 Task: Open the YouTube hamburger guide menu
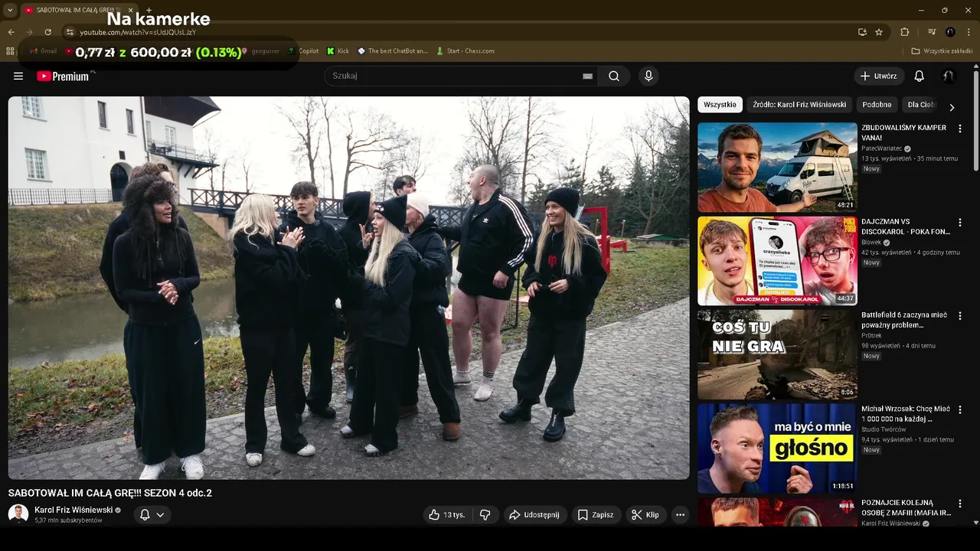click(x=18, y=76)
